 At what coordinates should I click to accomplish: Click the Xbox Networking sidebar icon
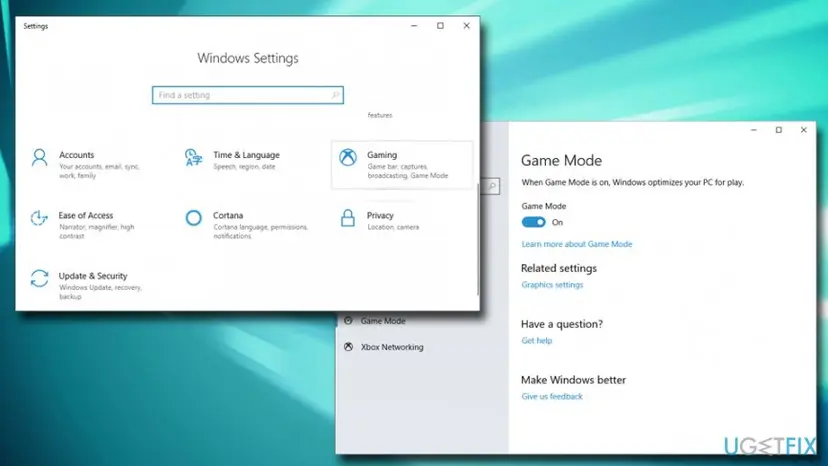coord(348,347)
